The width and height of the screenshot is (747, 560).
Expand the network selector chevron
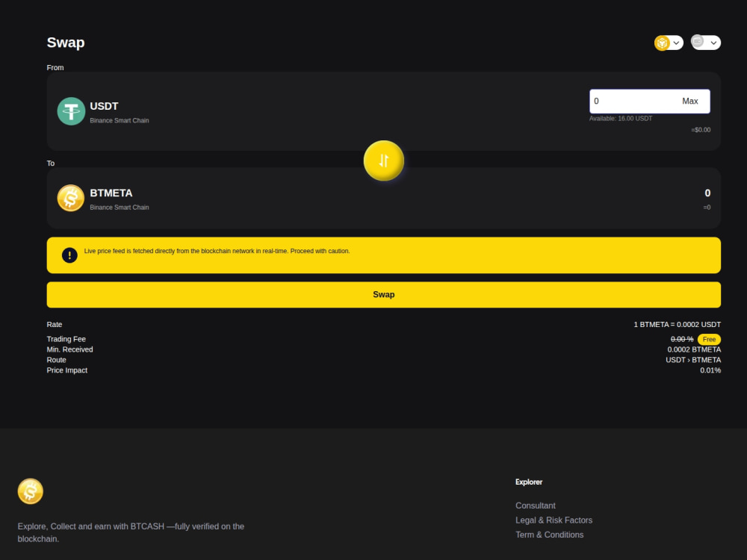[676, 43]
